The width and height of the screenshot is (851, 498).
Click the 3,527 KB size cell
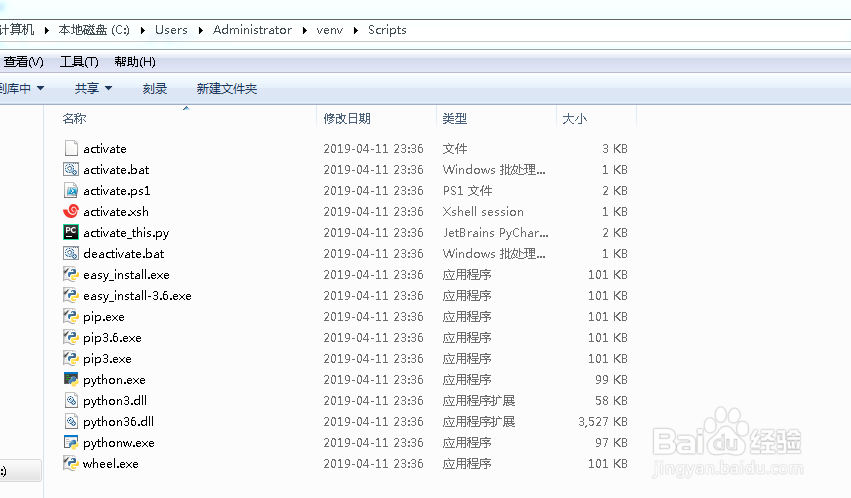click(x=602, y=422)
